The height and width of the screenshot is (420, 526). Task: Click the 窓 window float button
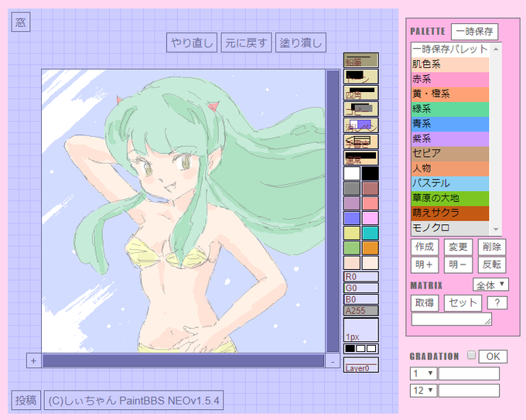click(21, 22)
